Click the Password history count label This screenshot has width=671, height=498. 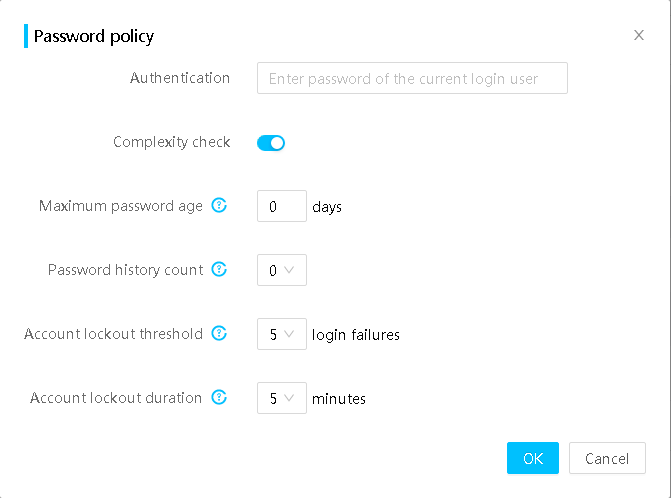click(x=125, y=270)
